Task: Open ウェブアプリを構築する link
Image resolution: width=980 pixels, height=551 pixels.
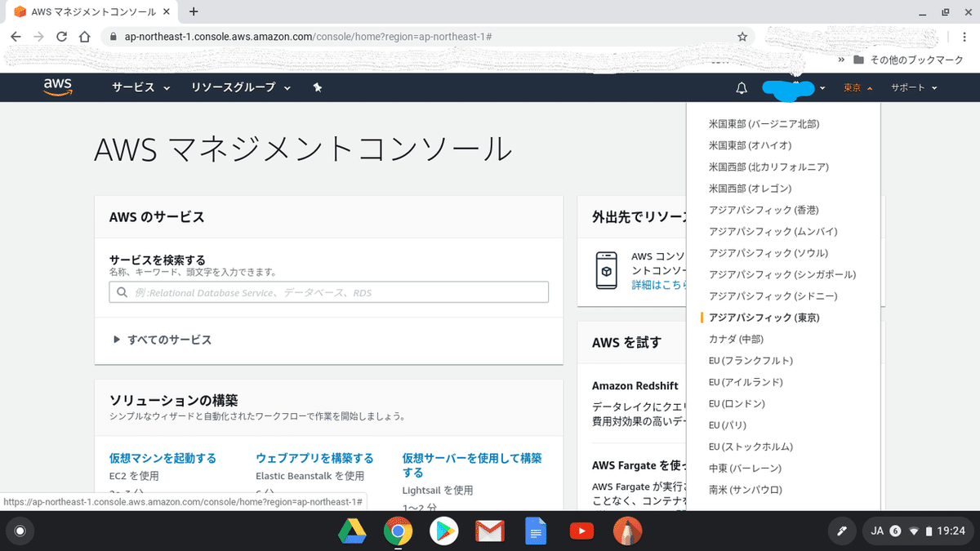Action: (314, 458)
